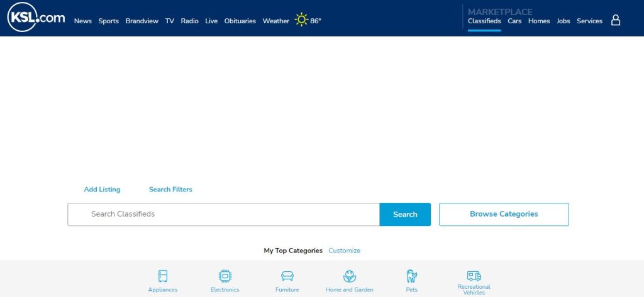Image resolution: width=644 pixels, height=297 pixels.
Task: Click the MARKETPLACE heading text
Action: coord(500,12)
